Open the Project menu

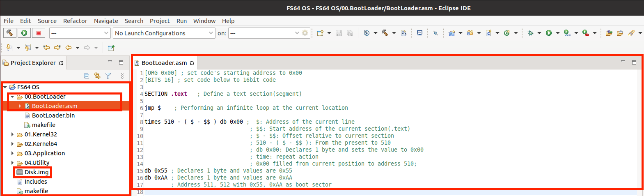tap(160, 21)
